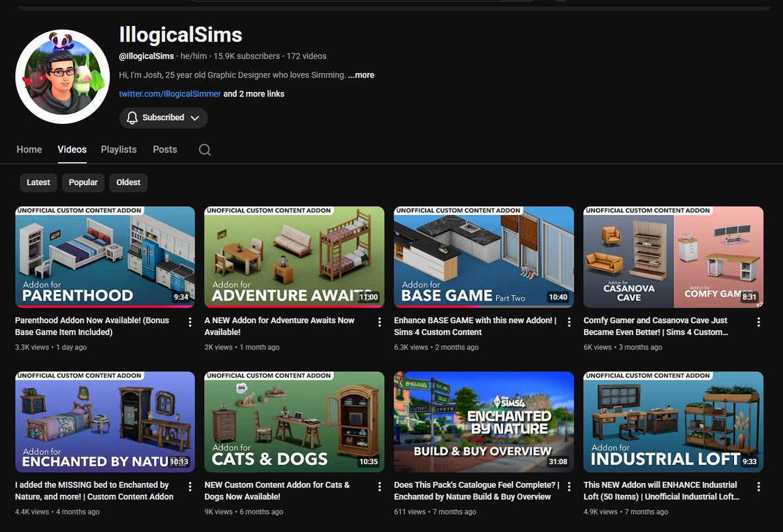This screenshot has width=783, height=532.
Task: Click the @IllogicalSims handle text
Action: 146,56
